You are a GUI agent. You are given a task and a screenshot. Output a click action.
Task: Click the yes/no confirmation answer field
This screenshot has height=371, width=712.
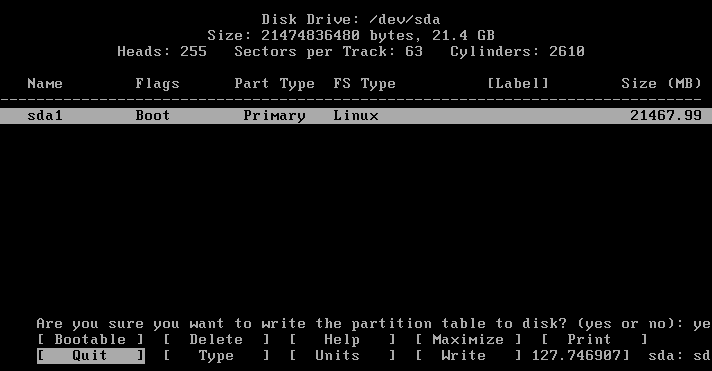tap(702, 324)
